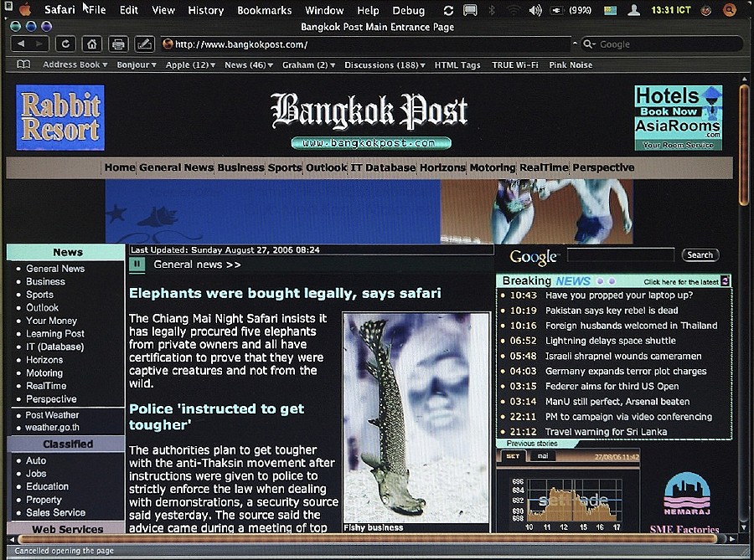The width and height of the screenshot is (754, 560).
Task: Click the Hemaraj skyline logo
Action: coord(687,493)
